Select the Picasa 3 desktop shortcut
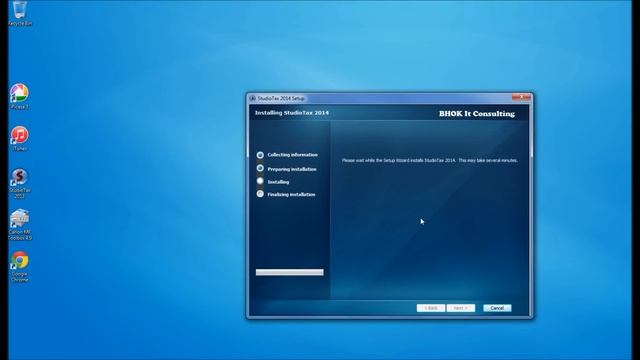The height and width of the screenshot is (360, 640). click(19, 96)
